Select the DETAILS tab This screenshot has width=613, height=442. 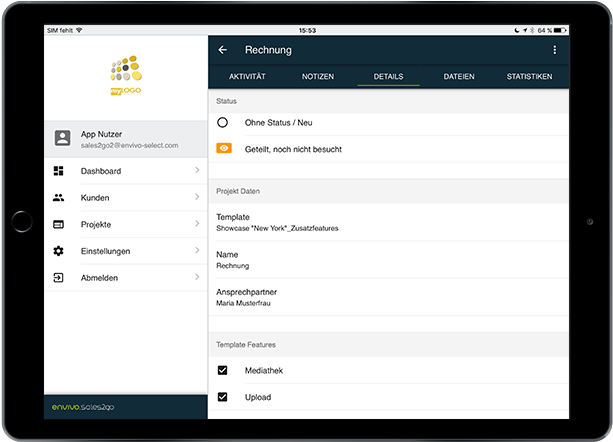388,76
